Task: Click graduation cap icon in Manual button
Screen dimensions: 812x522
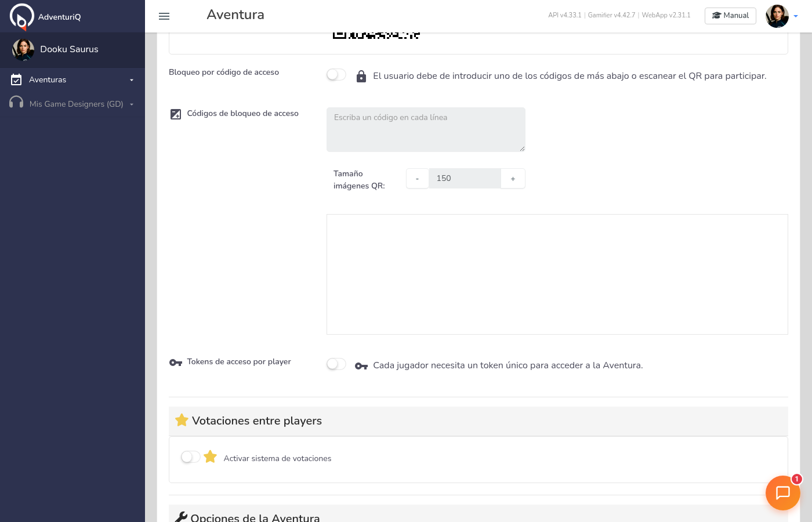Action: point(717,16)
